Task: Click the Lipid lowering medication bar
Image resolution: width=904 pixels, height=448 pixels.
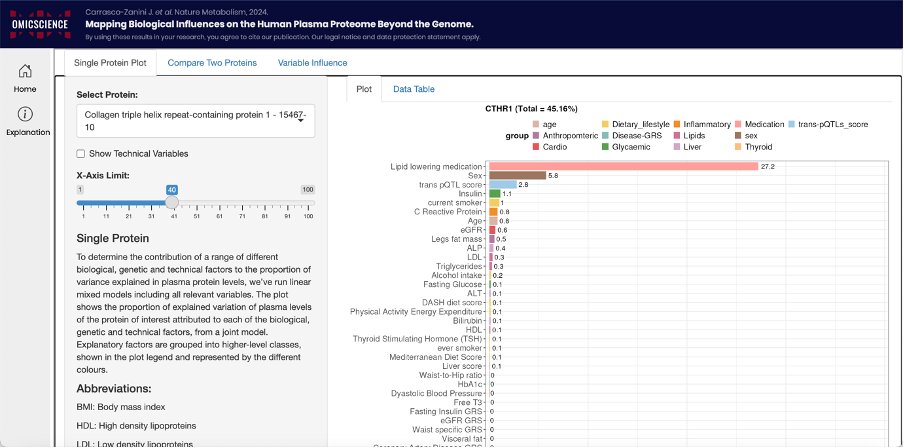Action: [623, 166]
